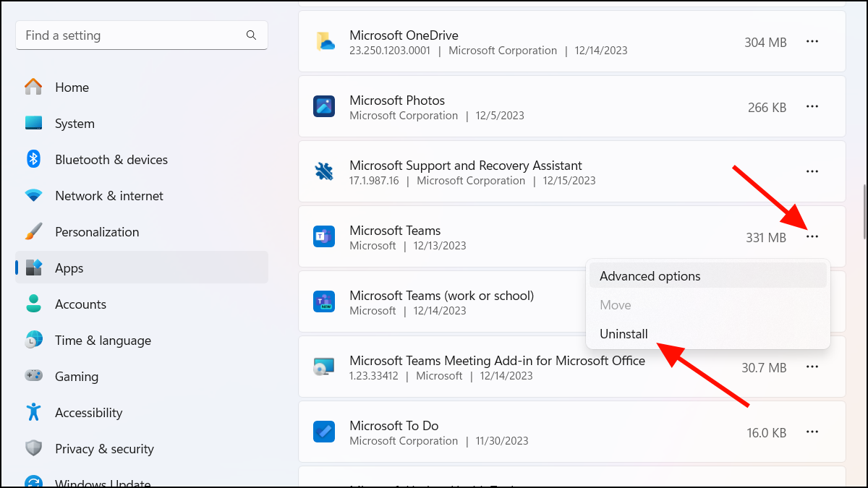Viewport: 868px width, 488px height.
Task: Open Personalization settings
Action: (142, 232)
